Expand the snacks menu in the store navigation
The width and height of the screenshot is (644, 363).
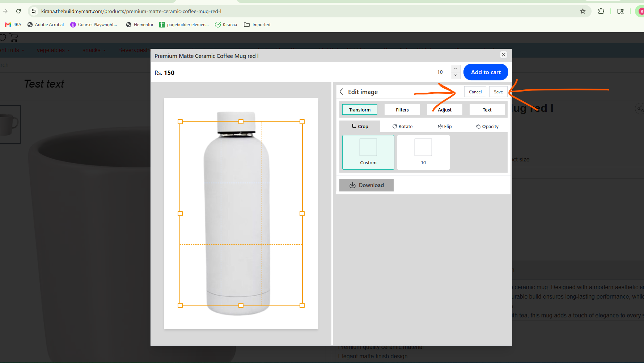[94, 50]
